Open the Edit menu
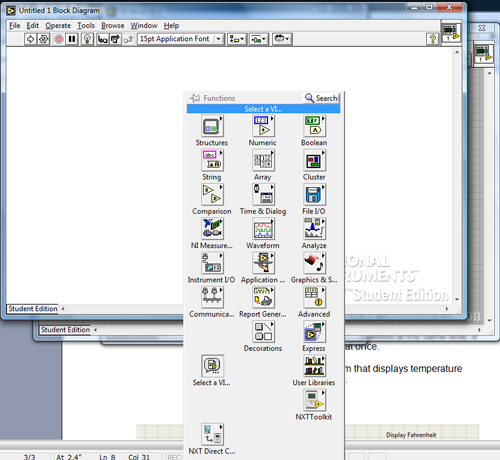500x460 pixels. tap(33, 26)
